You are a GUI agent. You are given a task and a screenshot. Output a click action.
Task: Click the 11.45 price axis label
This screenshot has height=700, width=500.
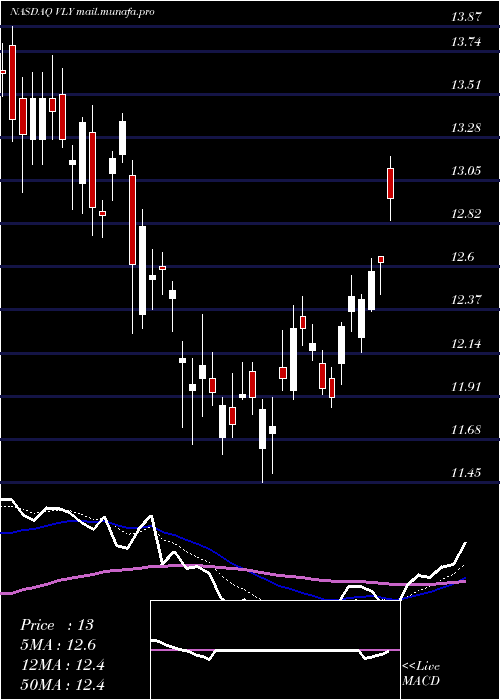point(466,473)
